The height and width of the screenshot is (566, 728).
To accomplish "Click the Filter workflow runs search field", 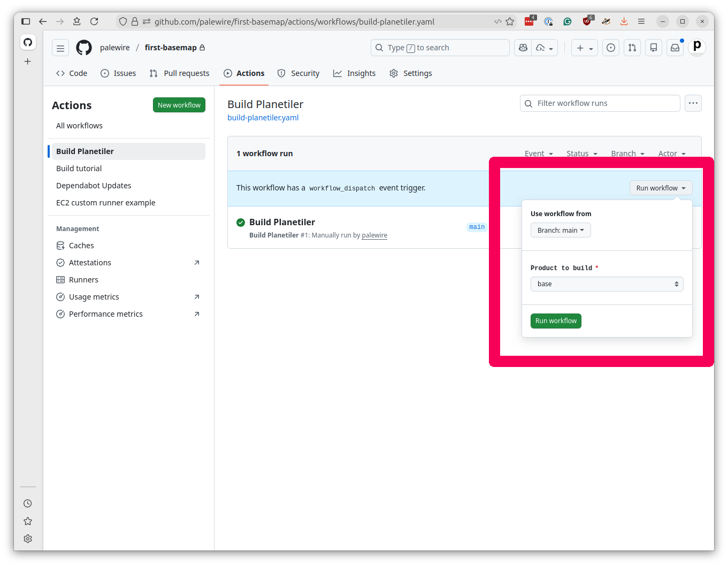I will [599, 103].
